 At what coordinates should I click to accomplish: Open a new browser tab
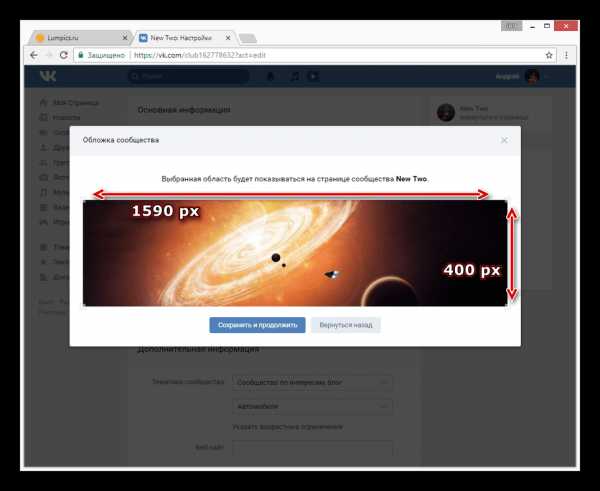pyautogui.click(x=248, y=38)
